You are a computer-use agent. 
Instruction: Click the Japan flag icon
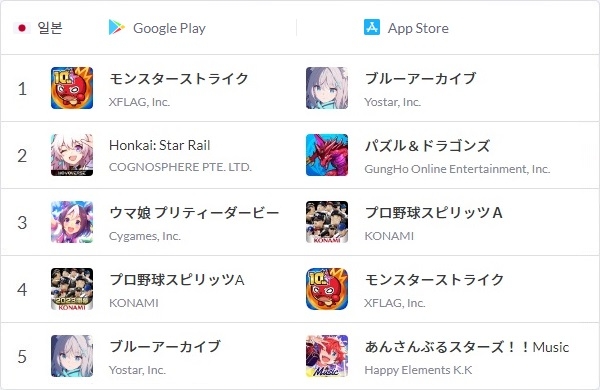coord(22,28)
